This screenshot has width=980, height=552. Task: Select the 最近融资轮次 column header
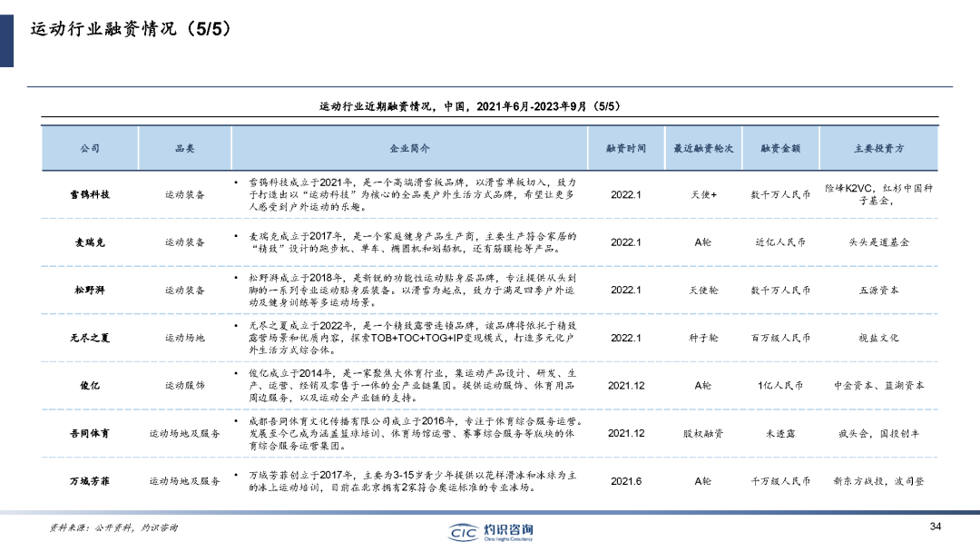[703, 149]
